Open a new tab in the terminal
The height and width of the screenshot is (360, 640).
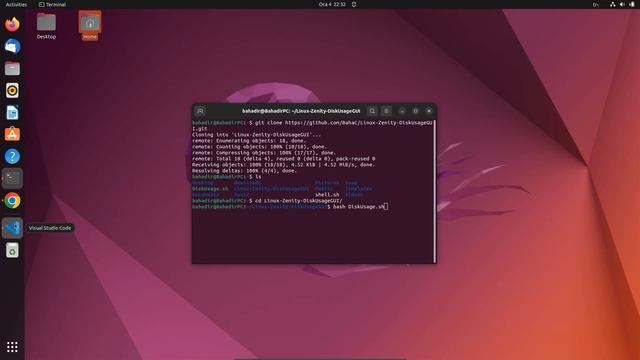[200, 111]
